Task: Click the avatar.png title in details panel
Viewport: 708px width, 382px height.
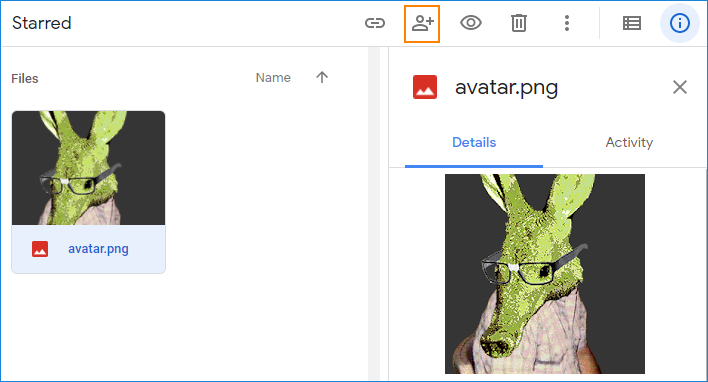Action: click(x=507, y=87)
